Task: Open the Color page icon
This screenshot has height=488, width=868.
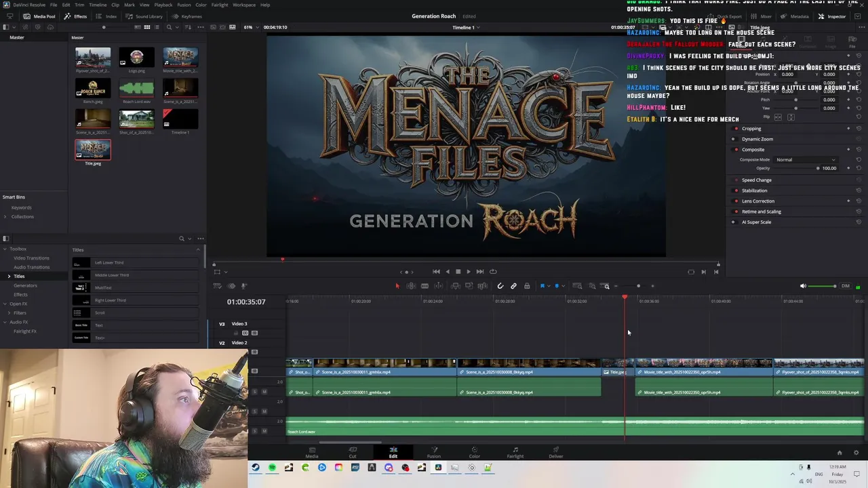Action: pos(475,452)
